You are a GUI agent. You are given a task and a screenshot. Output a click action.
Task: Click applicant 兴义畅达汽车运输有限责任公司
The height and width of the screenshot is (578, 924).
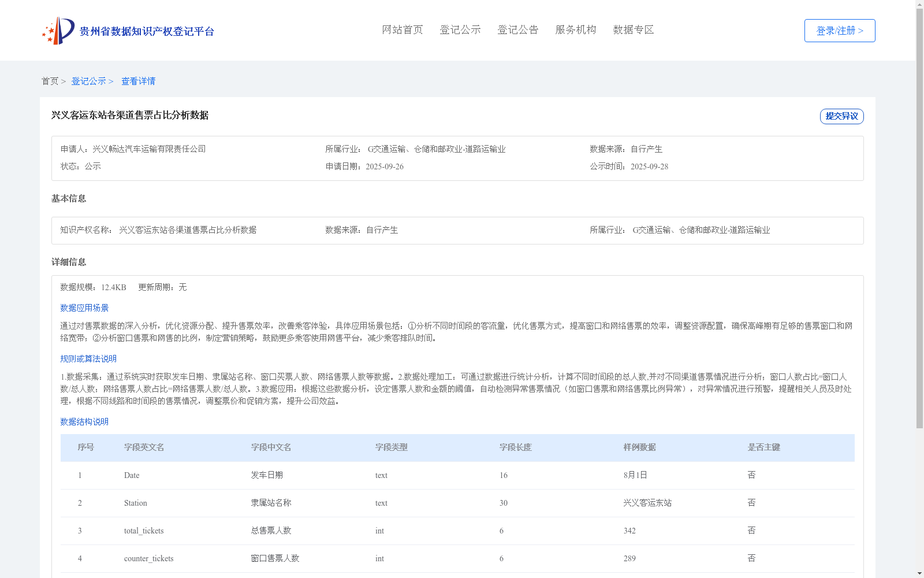tap(149, 149)
